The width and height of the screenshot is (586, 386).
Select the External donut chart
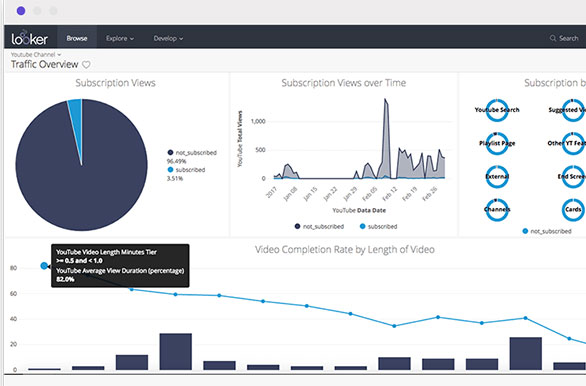tap(497, 176)
